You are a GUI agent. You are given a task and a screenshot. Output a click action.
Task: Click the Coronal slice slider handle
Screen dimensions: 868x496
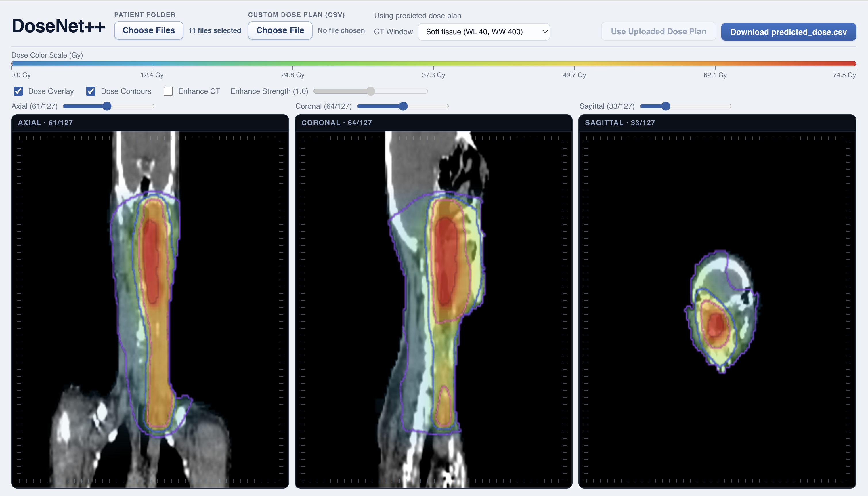pyautogui.click(x=403, y=106)
